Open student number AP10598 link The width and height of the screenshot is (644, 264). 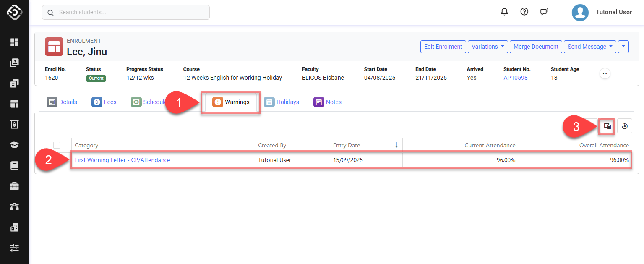pyautogui.click(x=515, y=78)
